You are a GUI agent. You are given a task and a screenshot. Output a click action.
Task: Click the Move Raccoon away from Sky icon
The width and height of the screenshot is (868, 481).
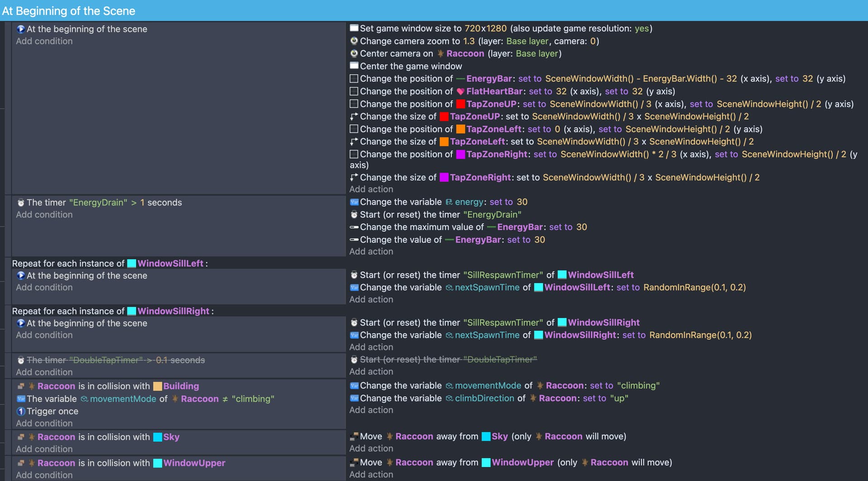coord(354,437)
